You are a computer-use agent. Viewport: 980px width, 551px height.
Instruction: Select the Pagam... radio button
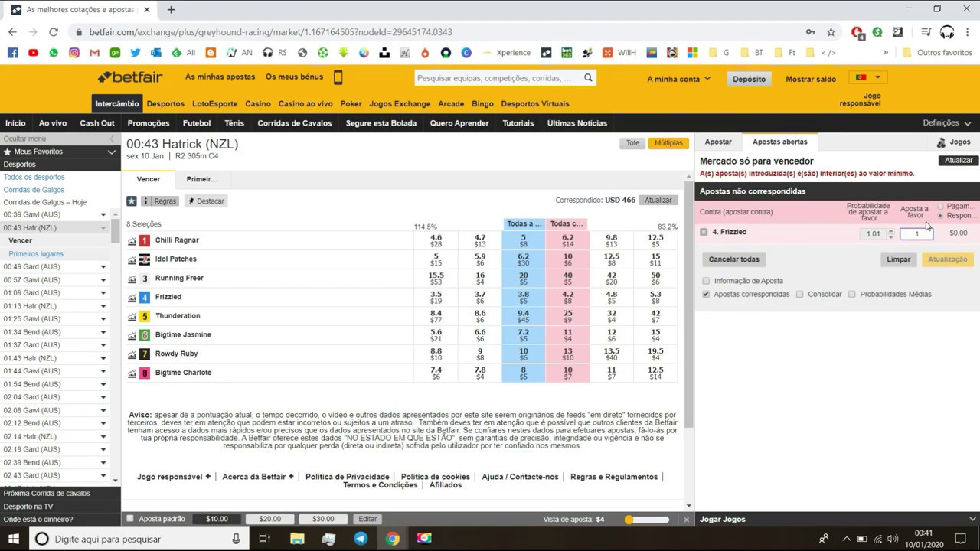940,207
